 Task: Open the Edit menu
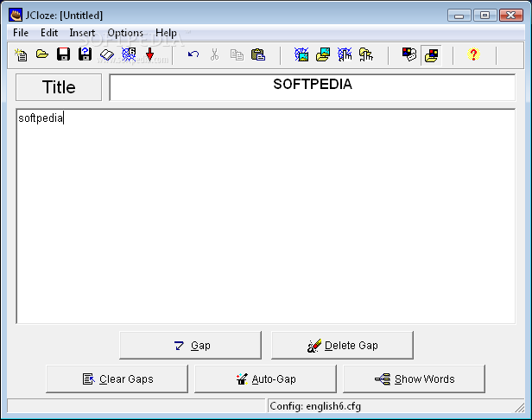49,33
